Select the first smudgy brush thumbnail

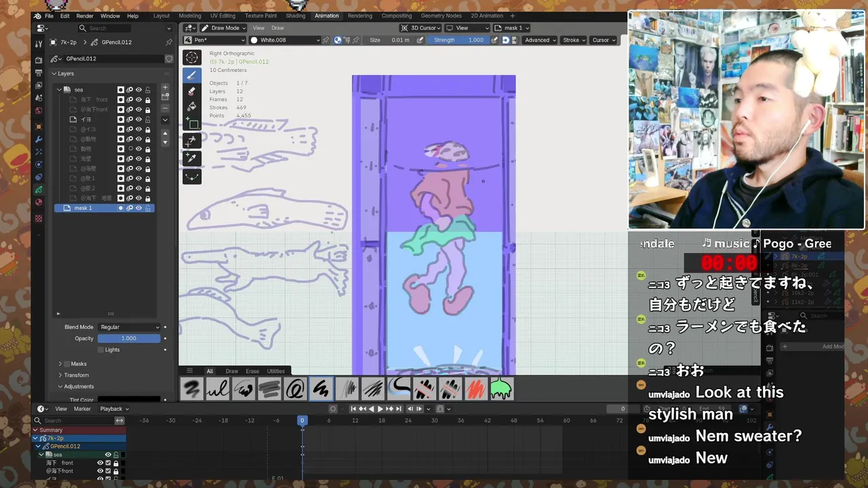(192, 389)
